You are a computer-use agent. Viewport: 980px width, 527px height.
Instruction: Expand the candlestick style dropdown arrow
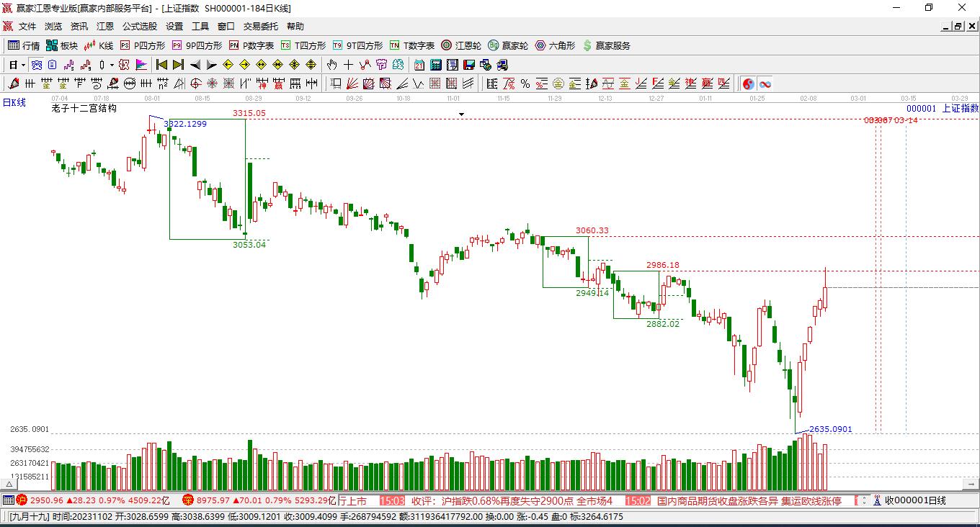point(112,65)
